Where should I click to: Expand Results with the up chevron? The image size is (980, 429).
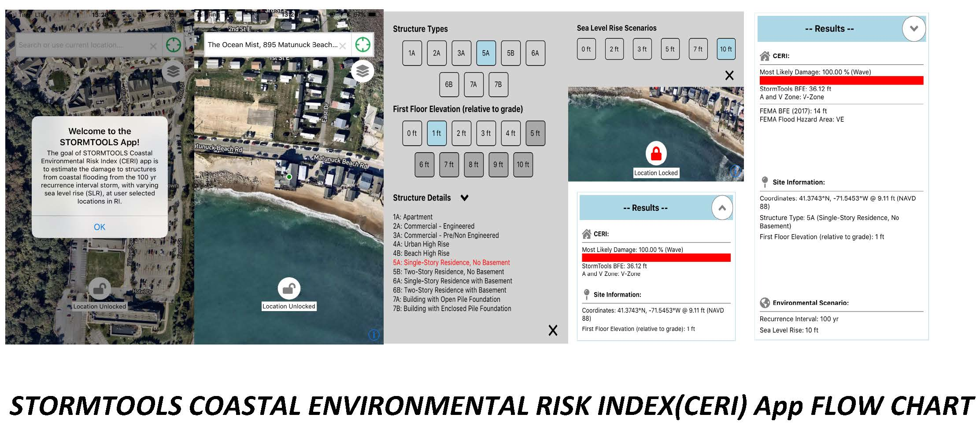coord(722,208)
